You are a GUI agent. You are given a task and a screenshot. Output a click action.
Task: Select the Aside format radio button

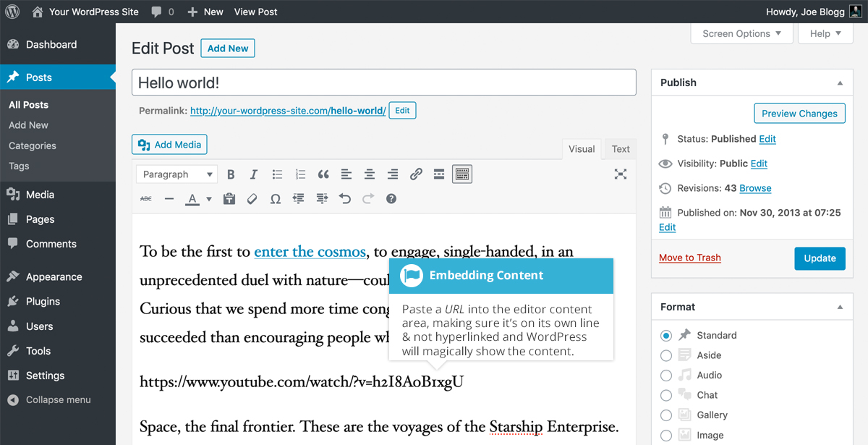[666, 355]
